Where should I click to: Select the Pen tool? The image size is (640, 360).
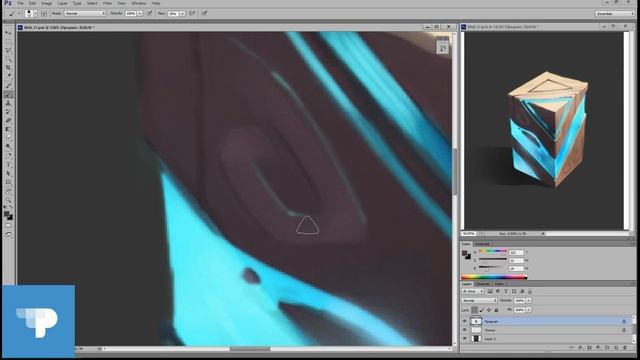(x=8, y=156)
